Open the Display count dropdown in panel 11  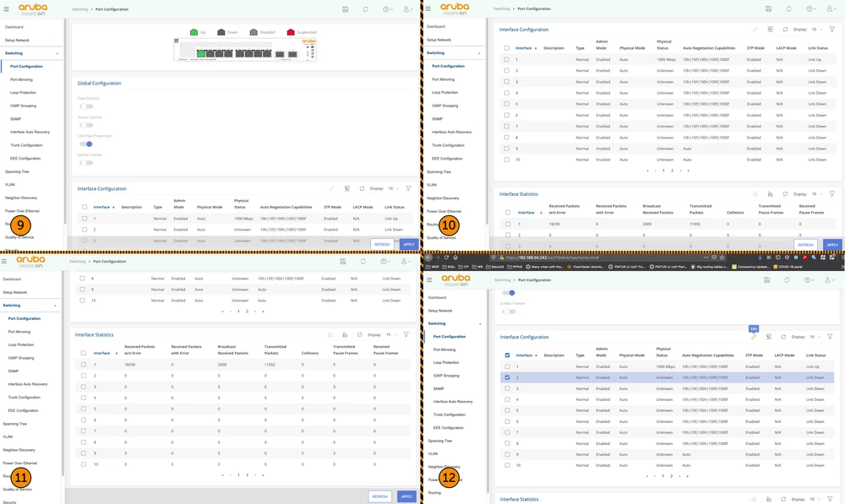click(x=392, y=335)
